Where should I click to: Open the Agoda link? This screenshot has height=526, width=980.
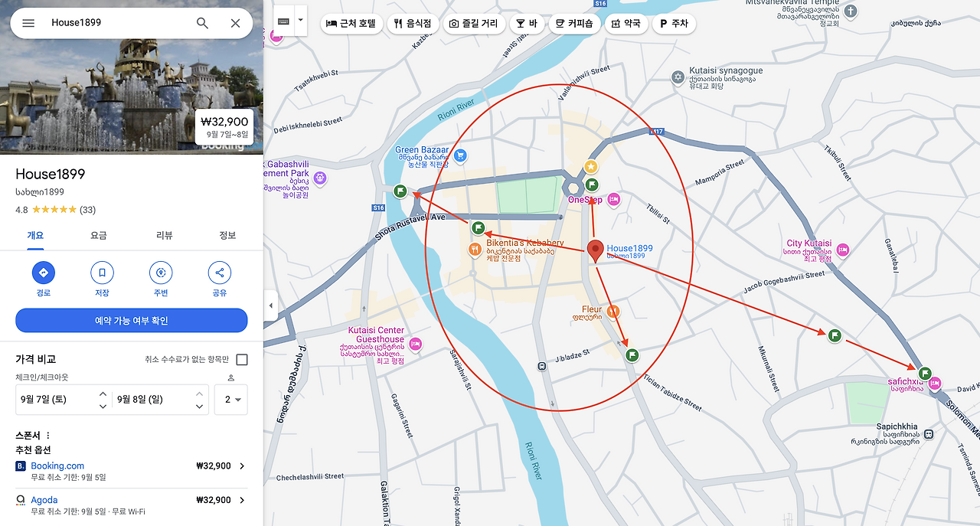coord(44,500)
